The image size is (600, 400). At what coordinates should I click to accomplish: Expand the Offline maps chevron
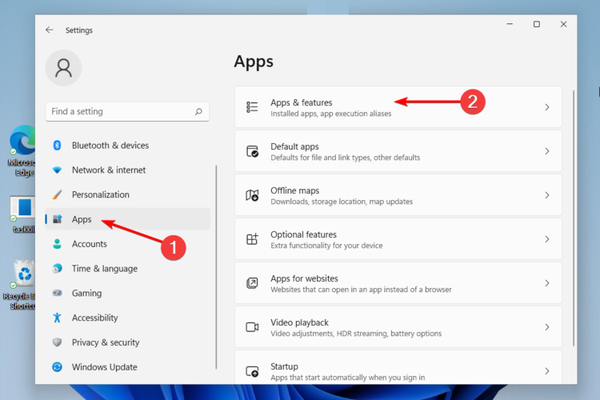547,195
